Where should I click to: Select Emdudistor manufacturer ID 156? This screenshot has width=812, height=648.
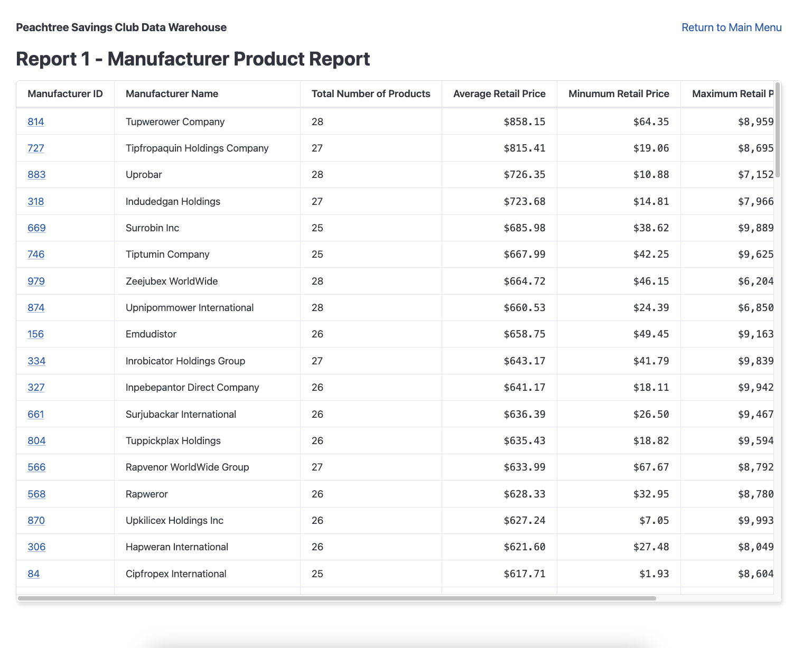click(35, 334)
